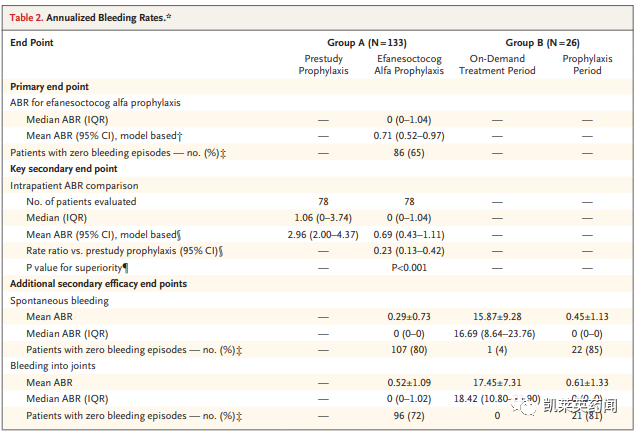This screenshot has width=638, height=434.
Task: Click the '0.71 (0.52–0.97)' mean ABR value
Action: (x=408, y=136)
